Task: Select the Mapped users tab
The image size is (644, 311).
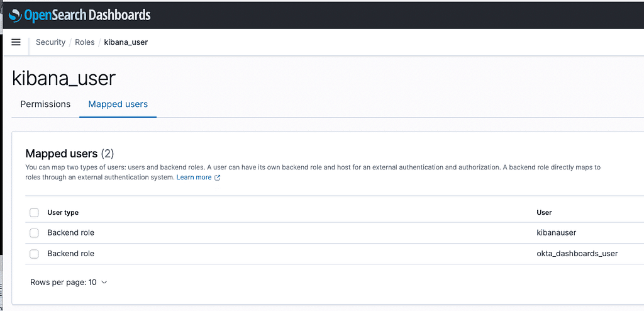Action: (118, 104)
